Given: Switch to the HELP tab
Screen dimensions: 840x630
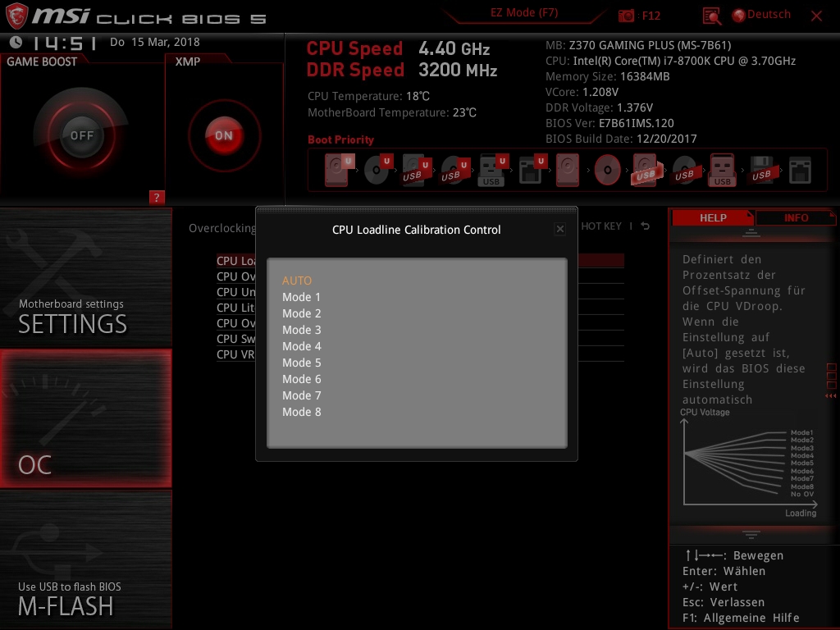Looking at the screenshot, I should click(x=713, y=217).
